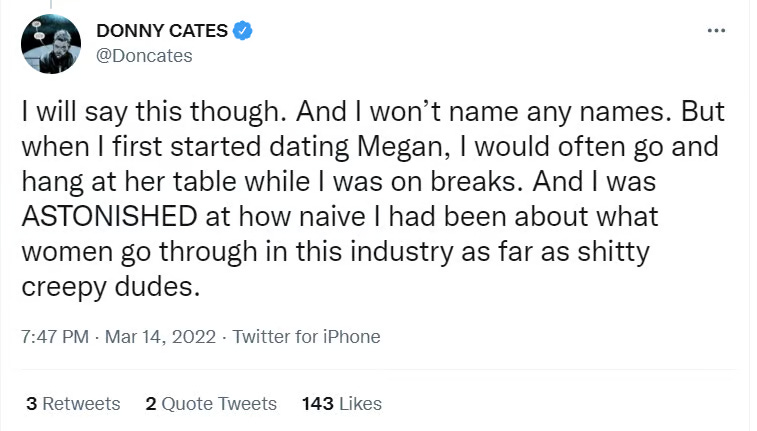Click the quote tweet count number 2
Screen dimensions: 757x431
[150, 404]
